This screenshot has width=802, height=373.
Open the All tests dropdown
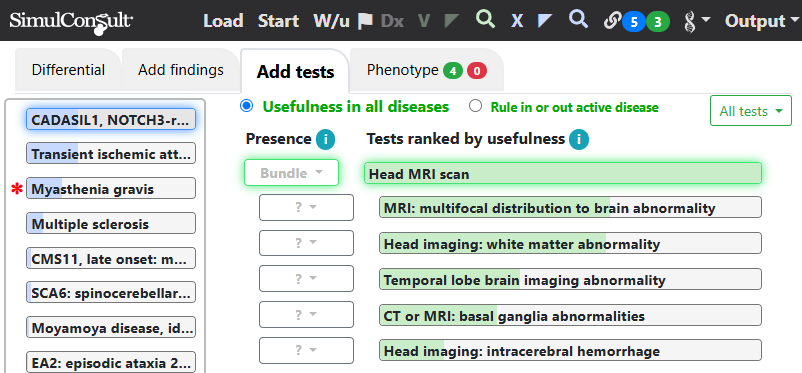point(751,111)
